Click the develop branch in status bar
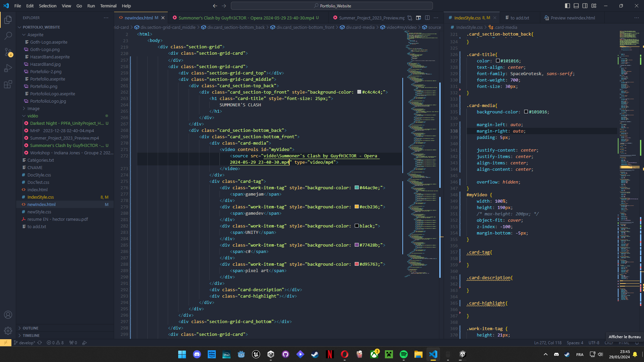 tap(24, 343)
